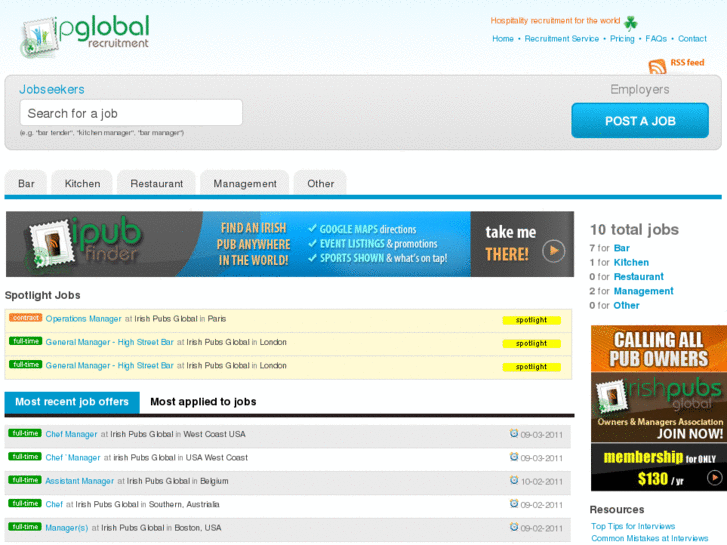The height and width of the screenshot is (545, 727).
Task: Go to the Pricing page
Action: pos(622,38)
